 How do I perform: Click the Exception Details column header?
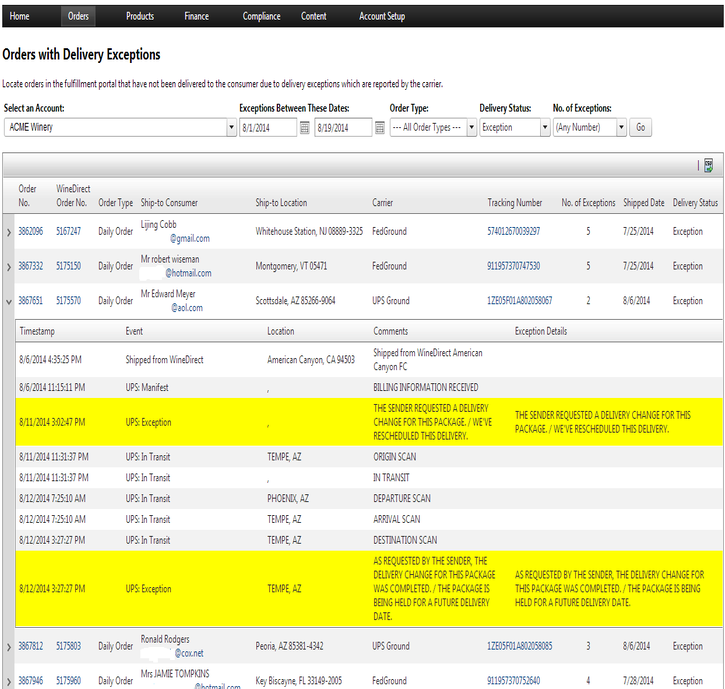click(x=541, y=331)
